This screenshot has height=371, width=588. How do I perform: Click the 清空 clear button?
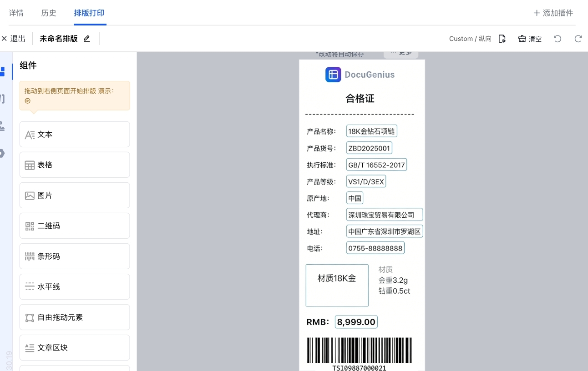click(530, 39)
